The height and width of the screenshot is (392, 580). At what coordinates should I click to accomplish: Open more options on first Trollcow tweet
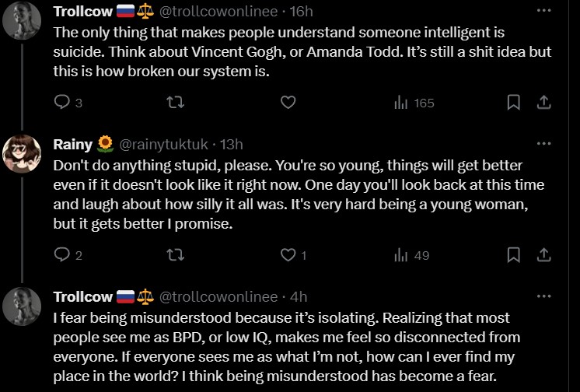[544, 11]
